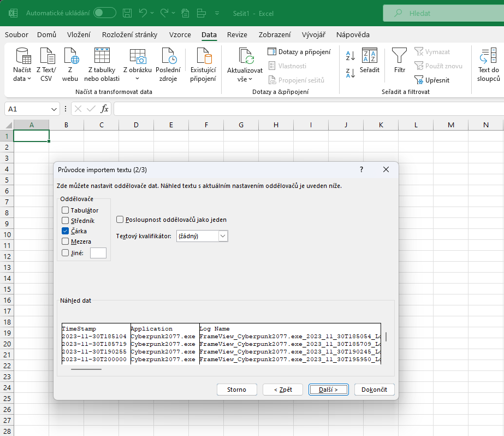Enable the Tabulátor delimiter checkbox

(66, 210)
